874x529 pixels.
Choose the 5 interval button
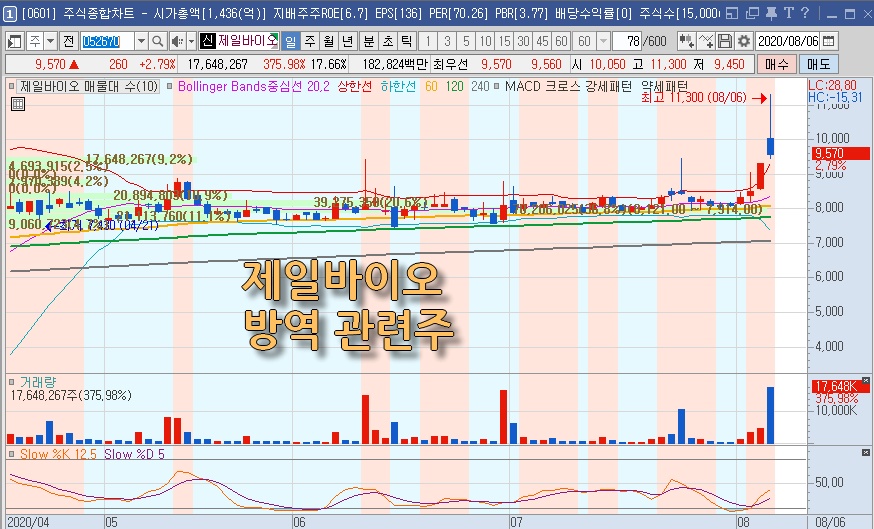point(467,41)
